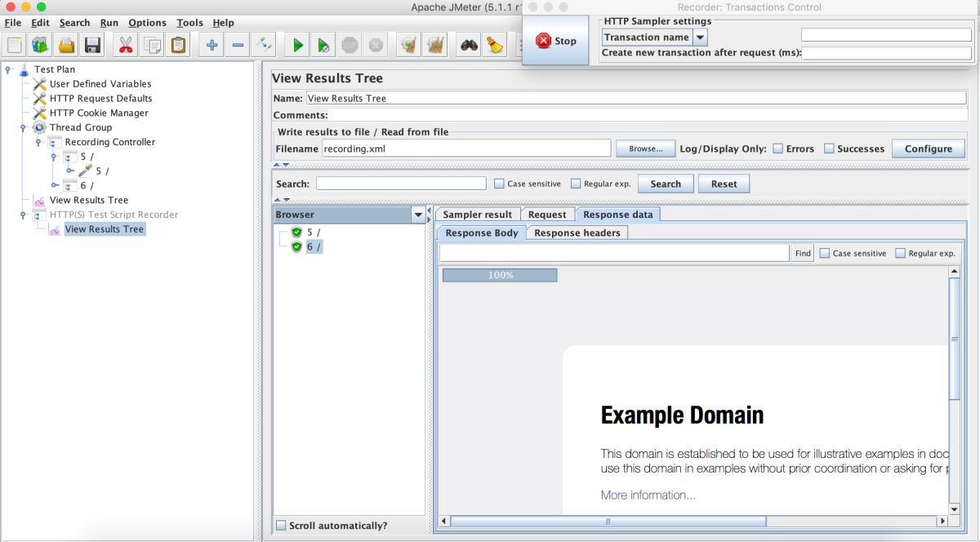
Task: Toggle Regular exp. checkbox beside Search field
Action: (x=576, y=184)
